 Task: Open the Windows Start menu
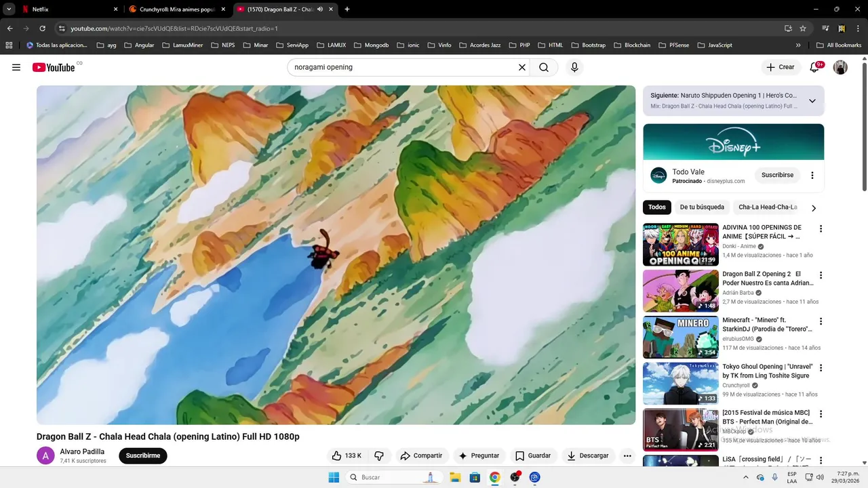(x=334, y=477)
